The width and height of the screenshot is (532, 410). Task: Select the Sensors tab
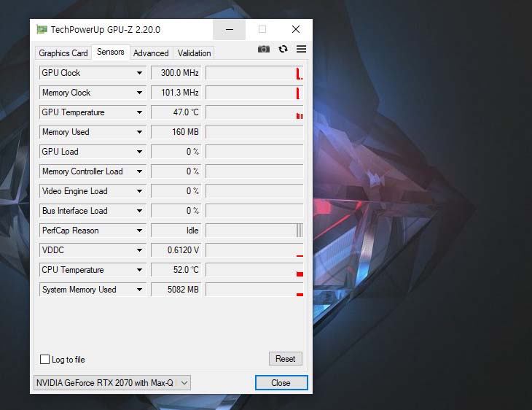tap(111, 52)
